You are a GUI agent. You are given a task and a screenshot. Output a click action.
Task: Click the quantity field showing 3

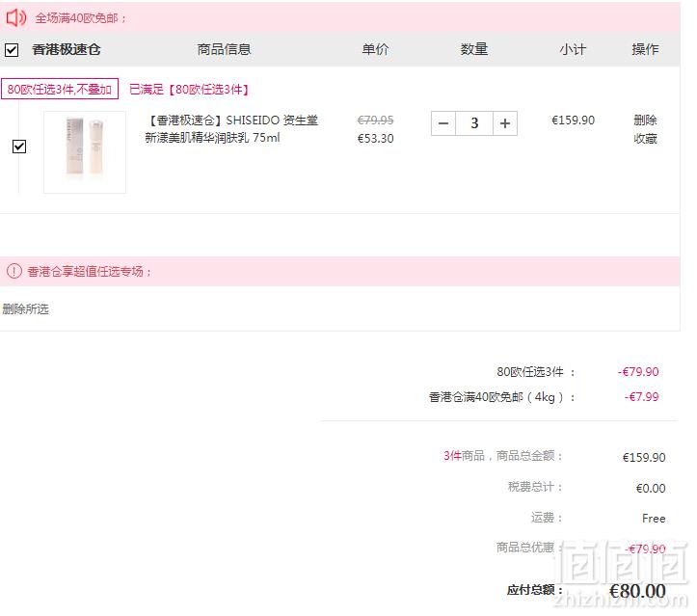(474, 123)
